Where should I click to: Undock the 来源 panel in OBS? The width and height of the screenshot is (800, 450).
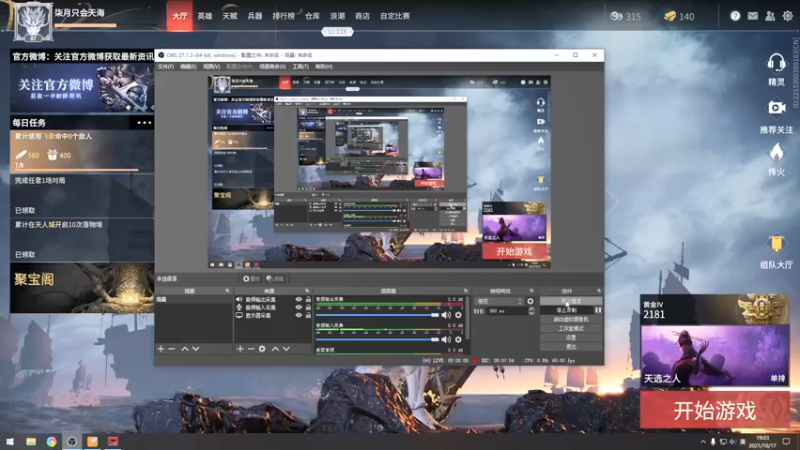point(307,291)
